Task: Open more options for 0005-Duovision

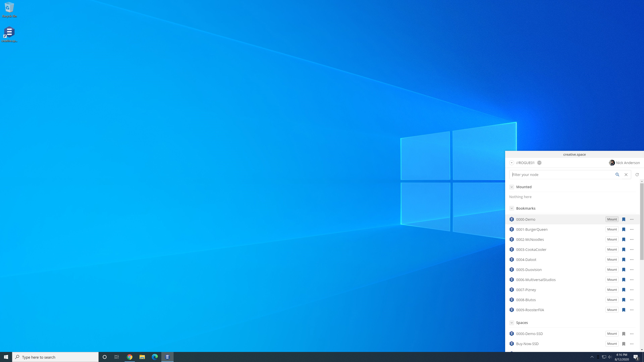Action: pos(632,269)
